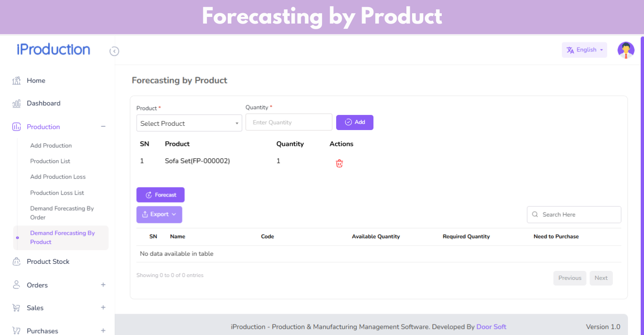The width and height of the screenshot is (644, 335).
Task: Expand the Orders menu with the plus sign
Action: tap(103, 285)
